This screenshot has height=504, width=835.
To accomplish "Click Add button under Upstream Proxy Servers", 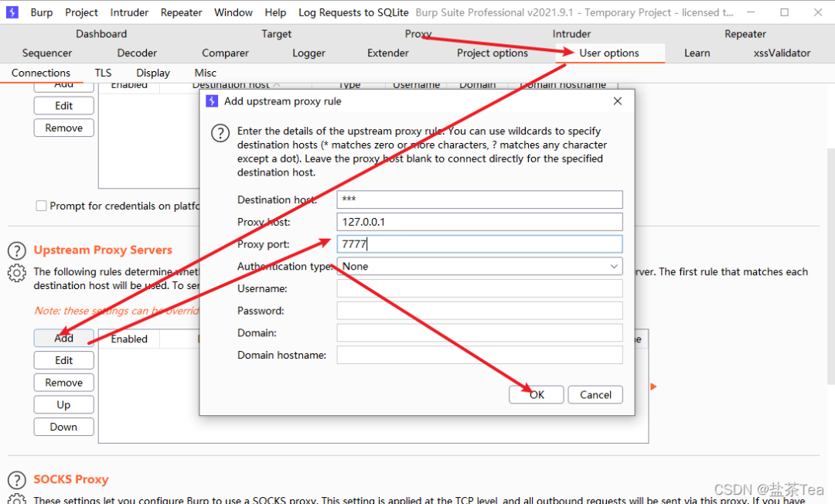I will click(64, 339).
